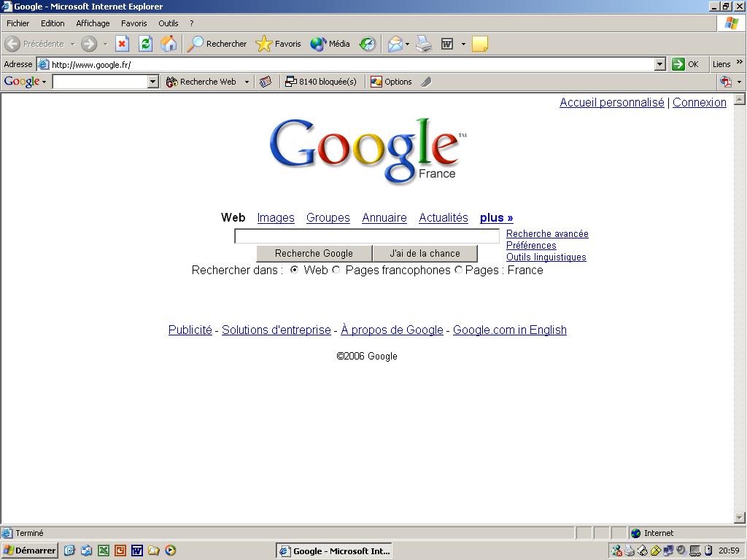747x560 pixels.
Task: Click the highlighter pen icon in Google toolbar
Action: (426, 82)
